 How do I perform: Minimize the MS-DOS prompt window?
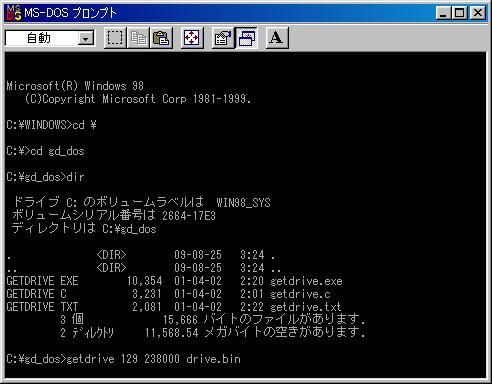[x=444, y=13]
